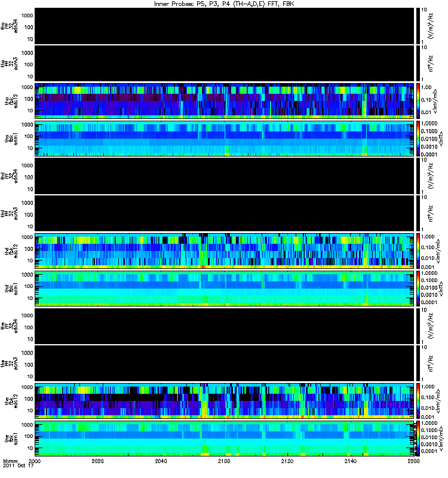Click the the fbk edc12 spectrogram panel
This screenshot has width=448, height=478.
click(225, 401)
